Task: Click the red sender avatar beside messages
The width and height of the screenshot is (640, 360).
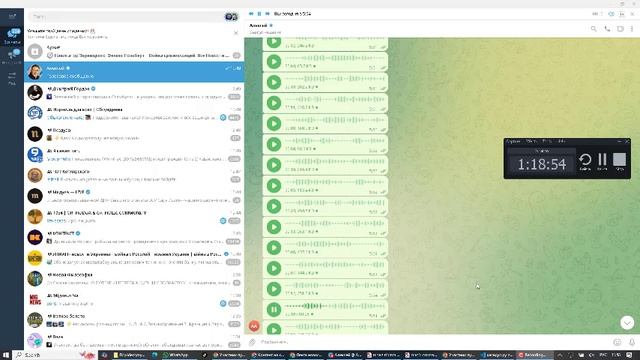Action: [254, 326]
